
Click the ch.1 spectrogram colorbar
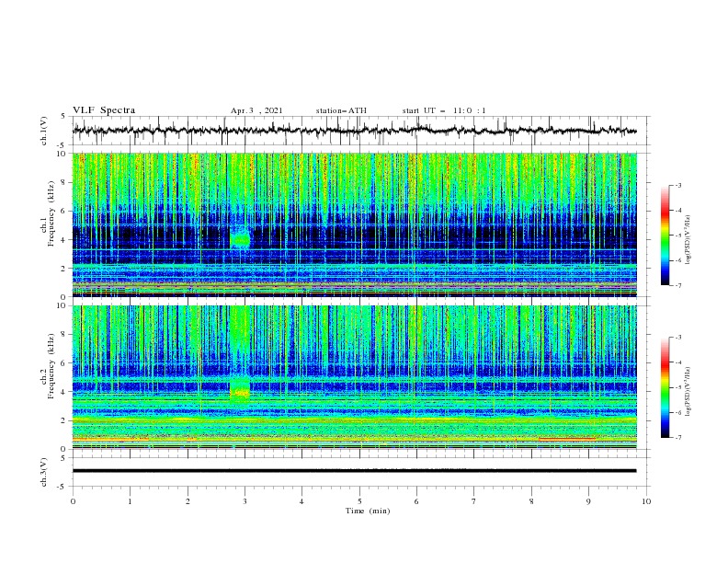point(665,236)
